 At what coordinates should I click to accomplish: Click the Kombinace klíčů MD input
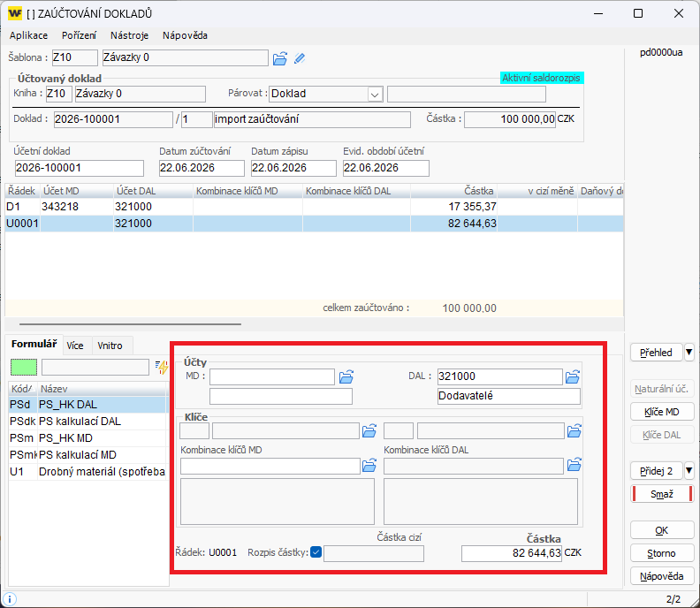click(x=270, y=466)
